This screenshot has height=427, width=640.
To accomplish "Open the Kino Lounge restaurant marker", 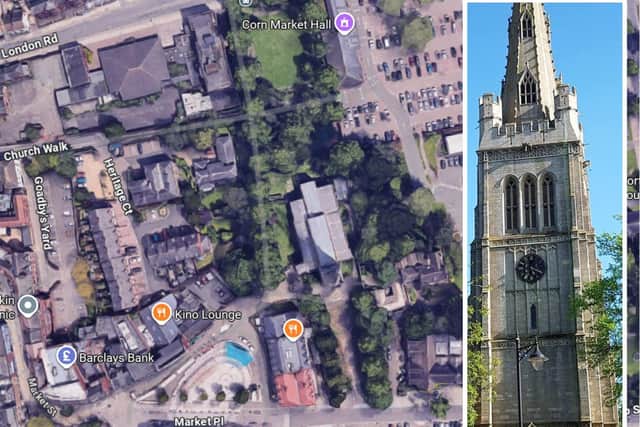I will click(x=162, y=314).
